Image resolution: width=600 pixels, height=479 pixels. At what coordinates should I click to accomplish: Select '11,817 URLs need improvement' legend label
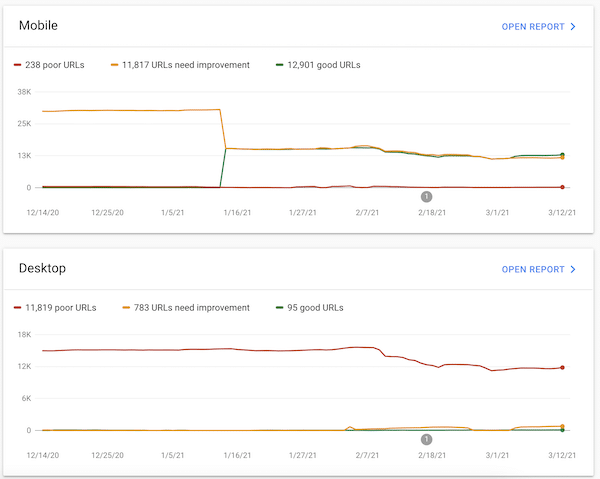(x=186, y=65)
